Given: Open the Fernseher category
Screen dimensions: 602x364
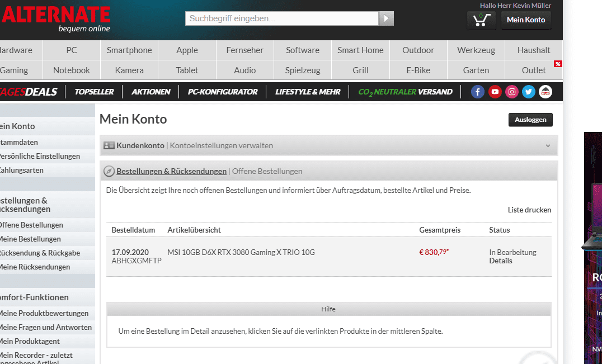Looking at the screenshot, I should (245, 50).
